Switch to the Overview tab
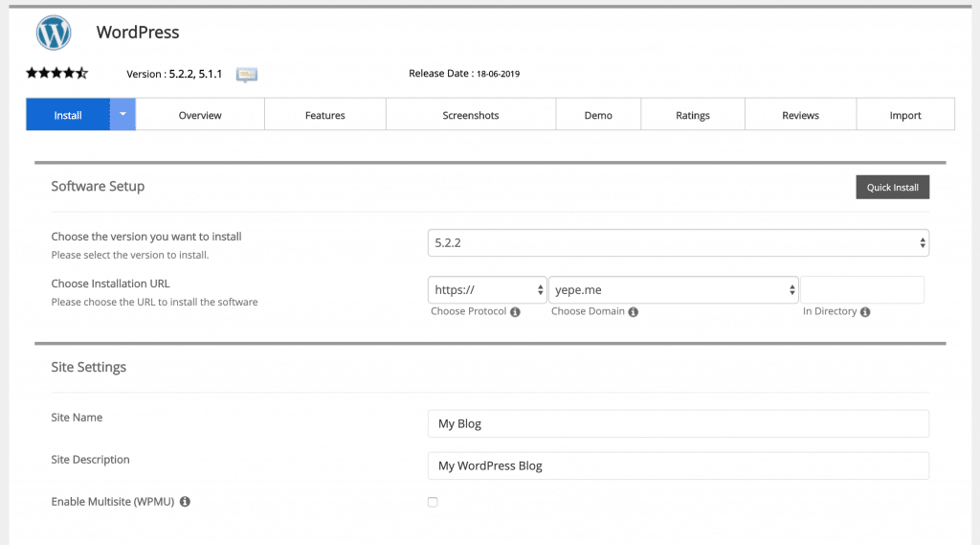 (200, 115)
